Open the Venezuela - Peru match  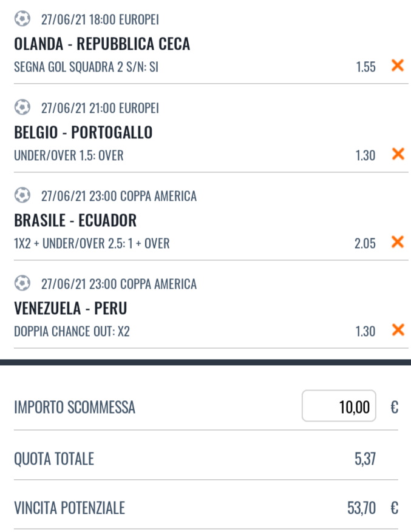[70, 308]
